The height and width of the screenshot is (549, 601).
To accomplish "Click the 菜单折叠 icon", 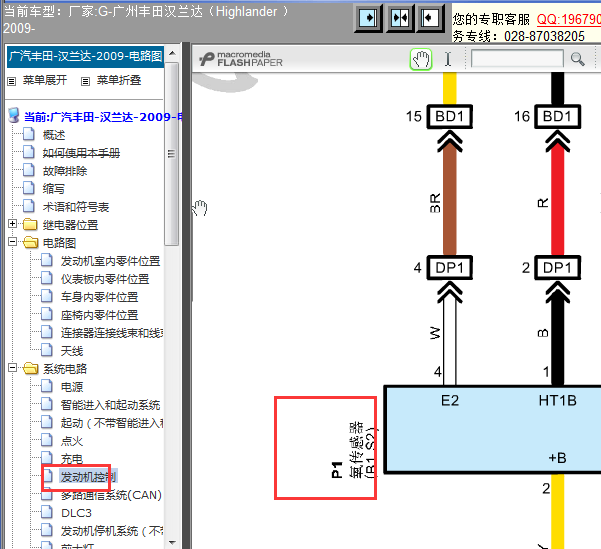I will (x=85, y=81).
